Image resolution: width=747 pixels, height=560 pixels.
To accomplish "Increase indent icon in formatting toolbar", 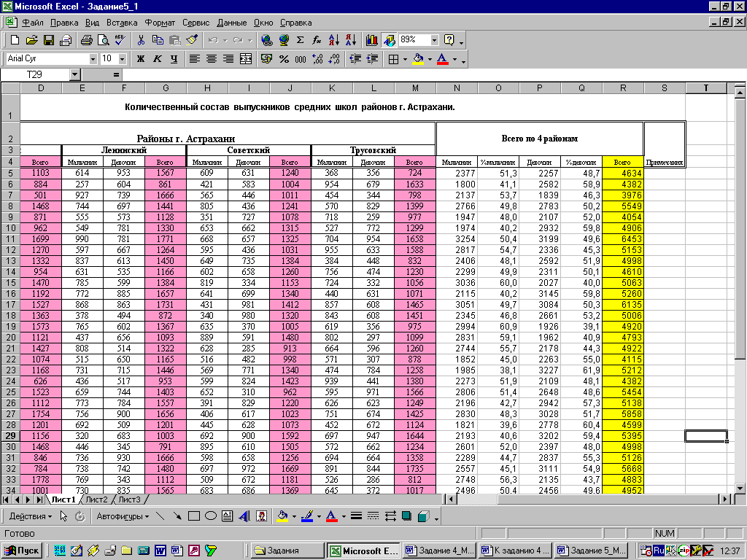I will tap(373, 59).
